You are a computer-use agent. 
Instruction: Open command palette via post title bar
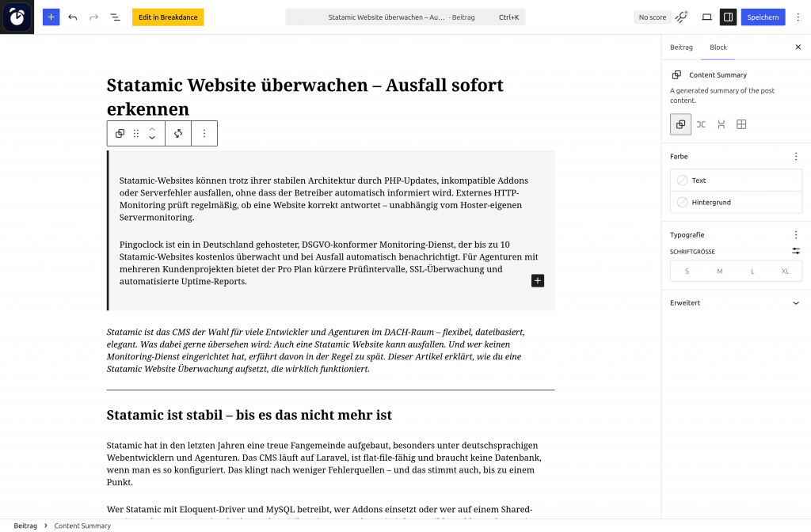(x=405, y=17)
